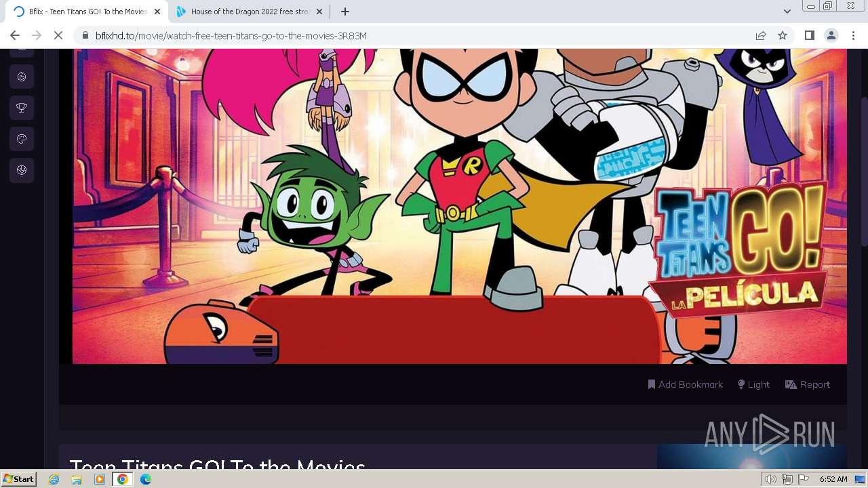Screen dimensions: 868x488
Task: Bookmark this tab with the star icon
Action: pos(783,35)
